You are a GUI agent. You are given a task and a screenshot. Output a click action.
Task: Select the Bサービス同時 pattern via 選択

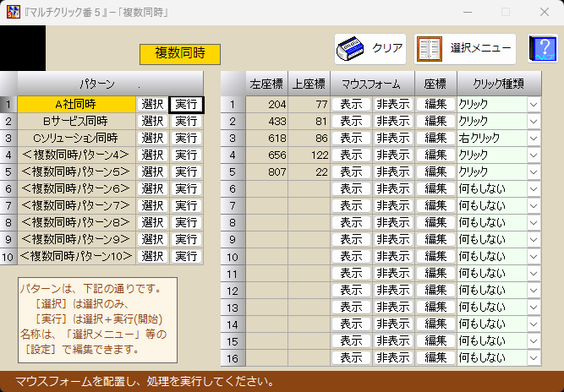tap(152, 122)
